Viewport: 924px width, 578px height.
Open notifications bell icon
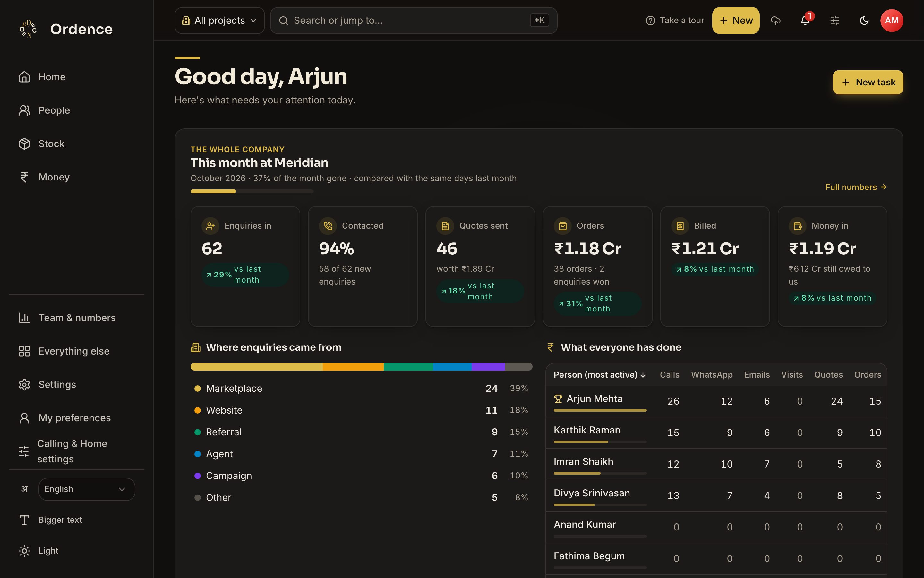(x=805, y=20)
